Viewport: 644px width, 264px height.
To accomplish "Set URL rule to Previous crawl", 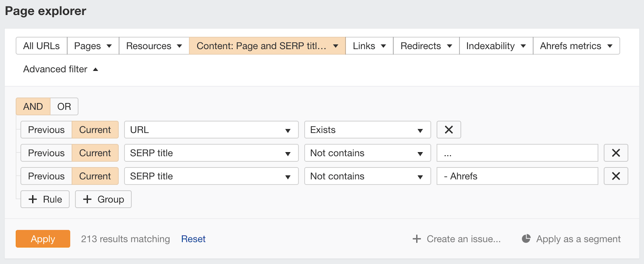I will pos(46,130).
